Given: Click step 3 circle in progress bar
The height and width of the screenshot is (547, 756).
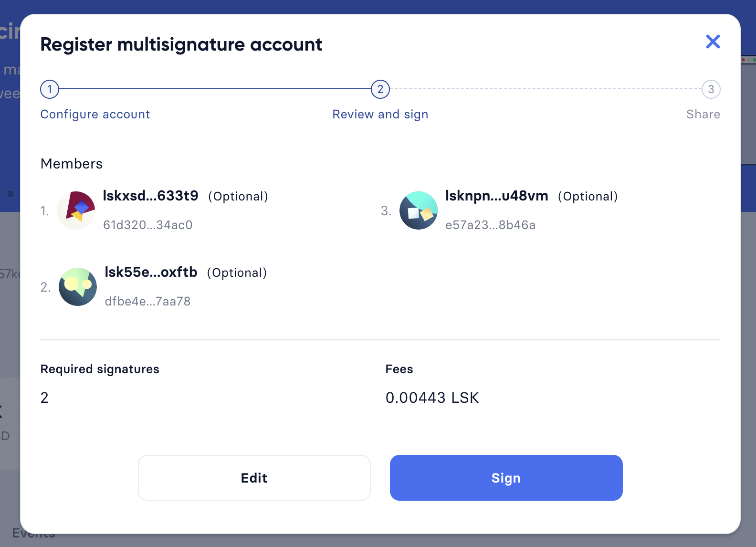Looking at the screenshot, I should (x=711, y=89).
